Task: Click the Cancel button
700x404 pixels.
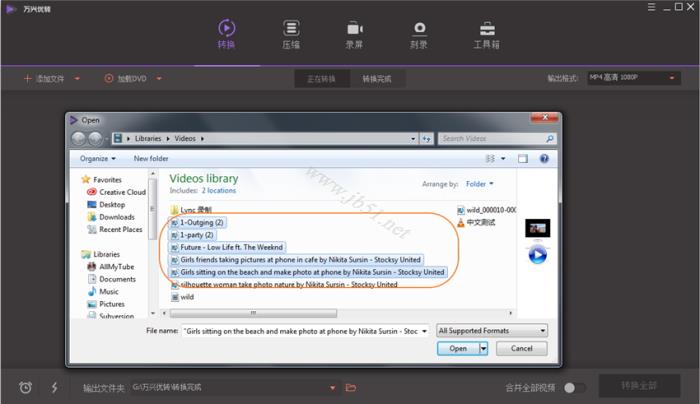Action: (x=521, y=348)
